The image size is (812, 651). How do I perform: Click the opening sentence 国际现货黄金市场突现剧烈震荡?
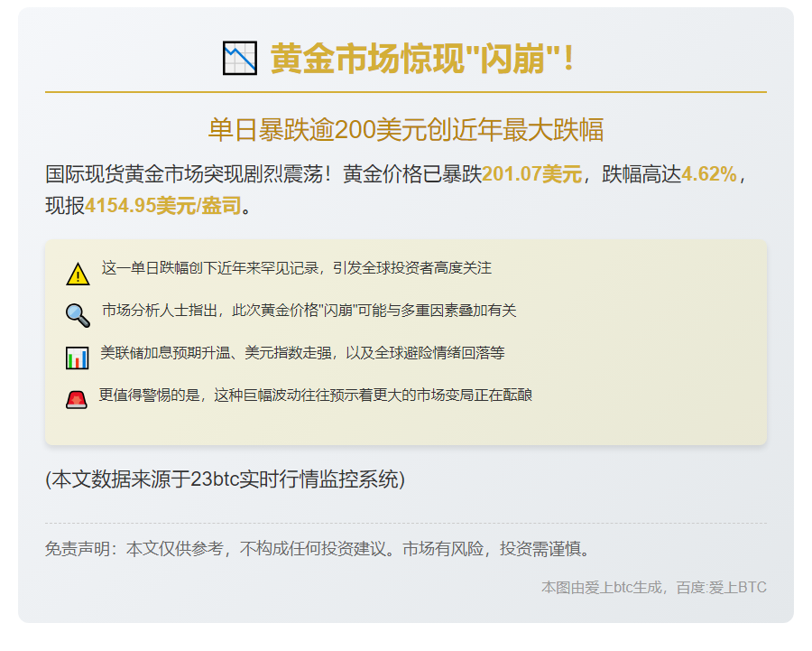[184, 174]
